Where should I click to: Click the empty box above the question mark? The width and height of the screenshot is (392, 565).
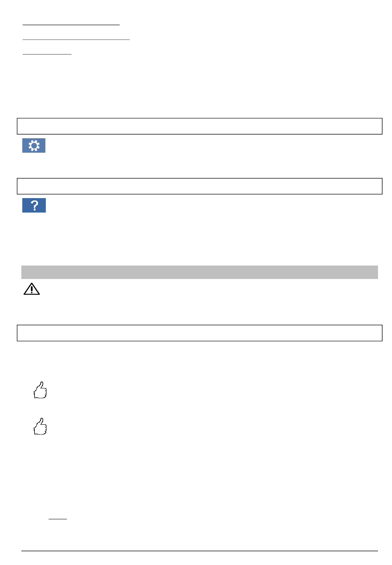(x=199, y=186)
